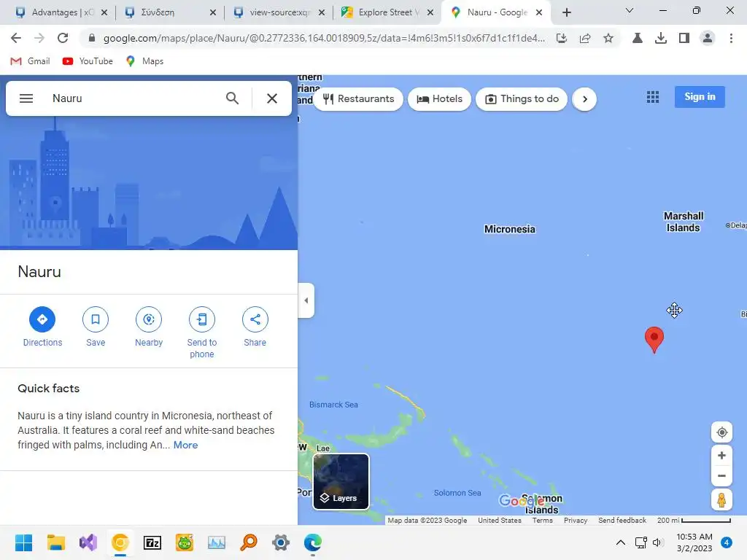Zoom out on the map with minus
The image size is (747, 560).
721,475
